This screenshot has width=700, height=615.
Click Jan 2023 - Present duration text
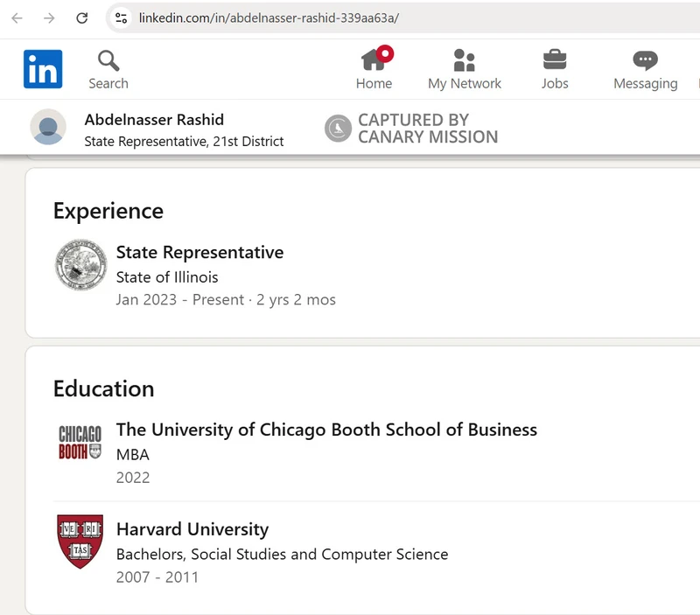[226, 299]
